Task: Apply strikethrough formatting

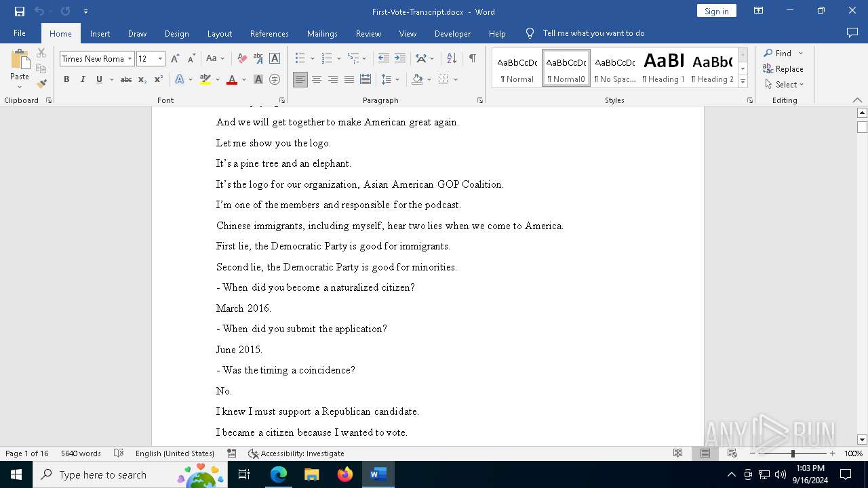Action: pyautogui.click(x=126, y=79)
